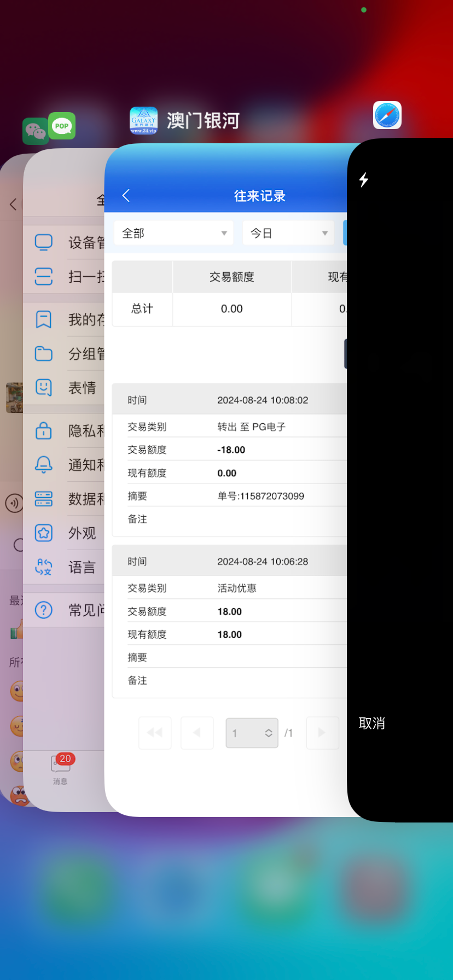Tap 取消 cancel button

372,724
